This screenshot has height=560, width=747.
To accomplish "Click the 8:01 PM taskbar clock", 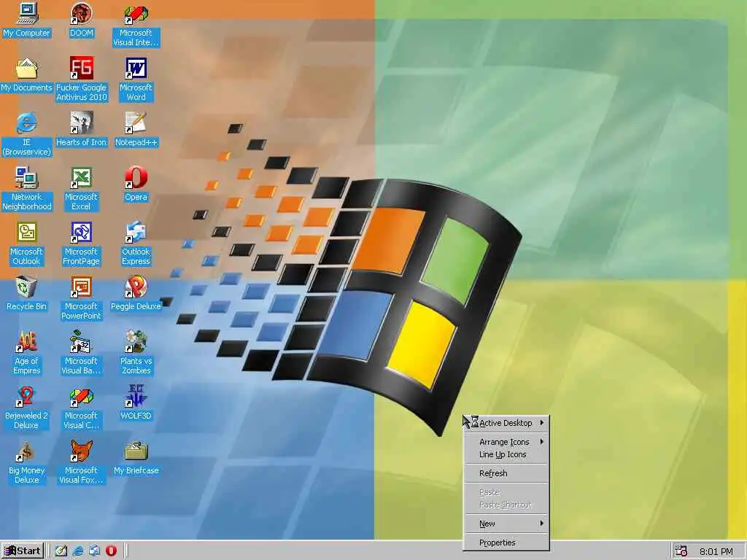I will pos(716,551).
